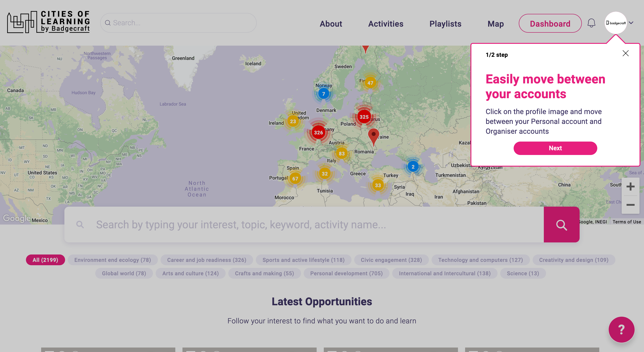Click the Cities of Learning logo

coord(49,22)
